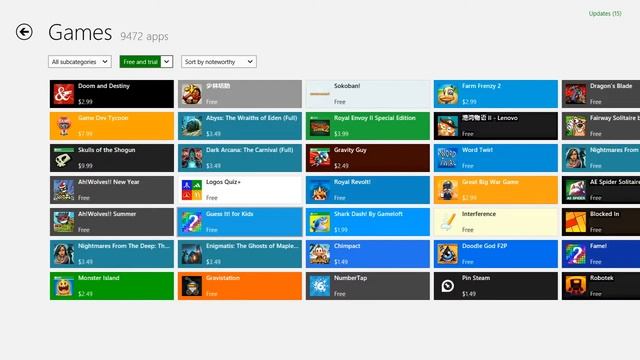The width and height of the screenshot is (640, 360).
Task: Click the Guess !!! for Kids icon
Action: [x=192, y=222]
